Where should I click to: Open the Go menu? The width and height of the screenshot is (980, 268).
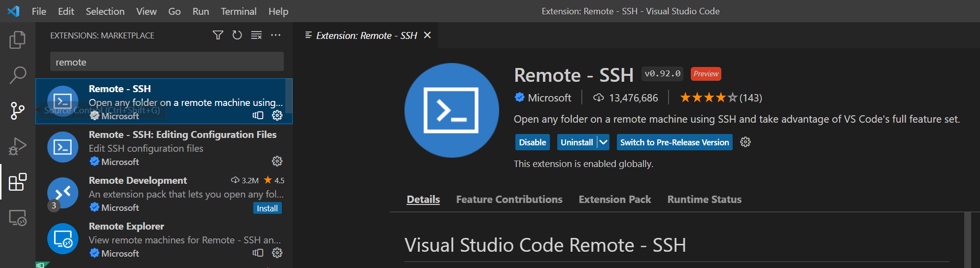click(x=174, y=11)
